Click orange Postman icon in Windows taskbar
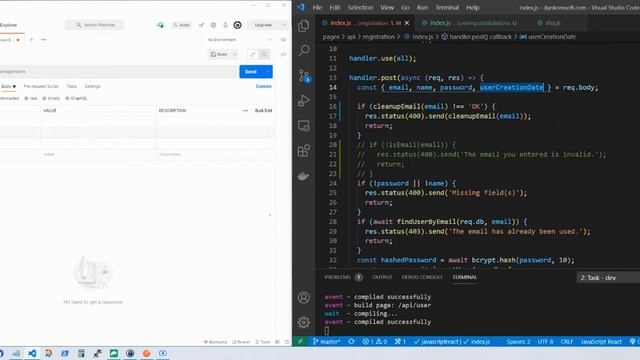This screenshot has width=640, height=360. coord(146,353)
